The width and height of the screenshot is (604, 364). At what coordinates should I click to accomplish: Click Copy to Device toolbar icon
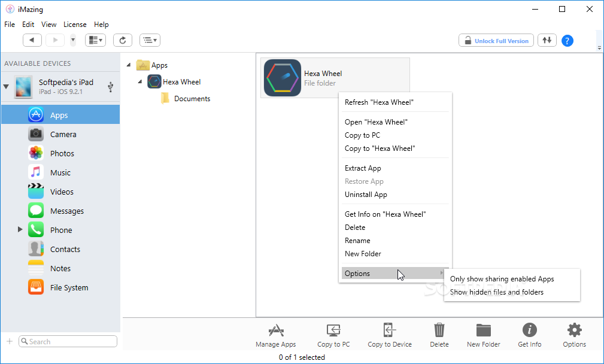tap(390, 335)
